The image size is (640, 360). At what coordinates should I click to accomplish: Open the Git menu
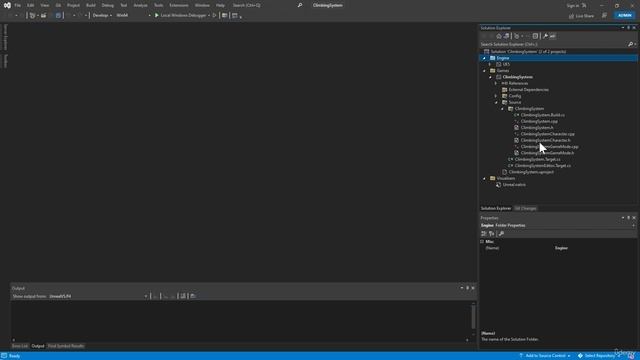58,5
